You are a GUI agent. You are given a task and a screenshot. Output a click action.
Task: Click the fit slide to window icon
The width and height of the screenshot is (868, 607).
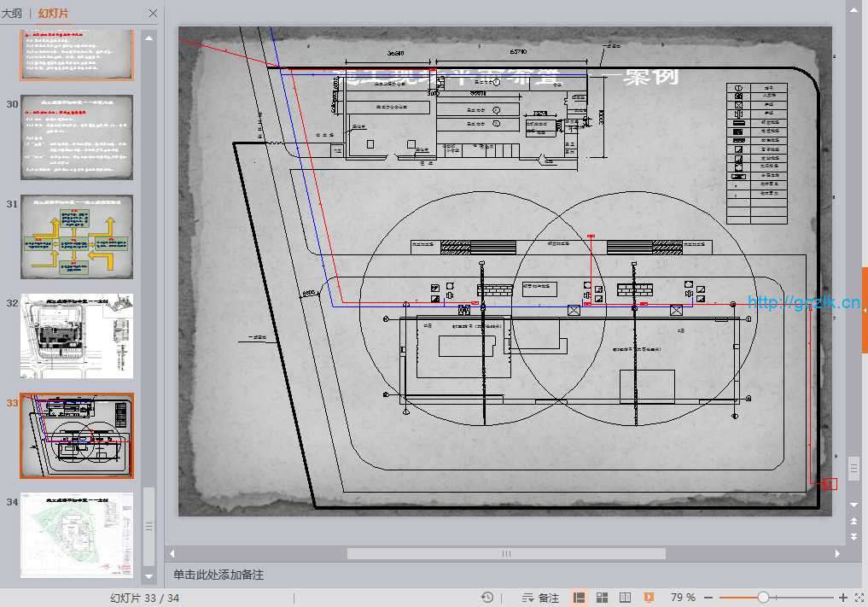(x=859, y=598)
